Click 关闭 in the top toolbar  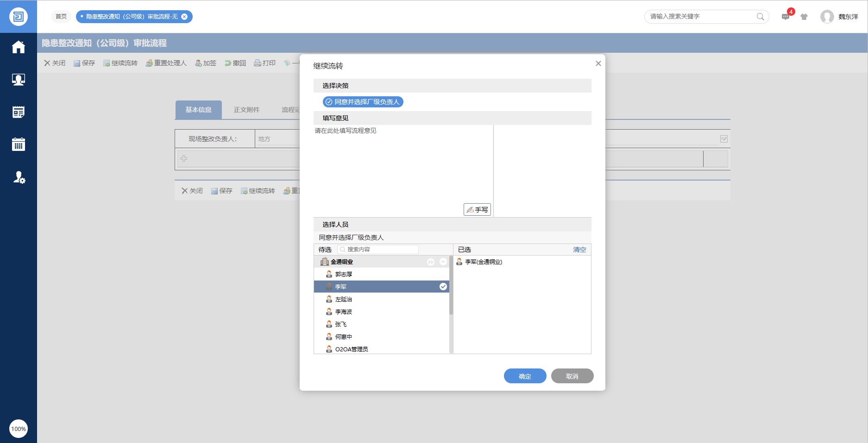click(x=55, y=63)
